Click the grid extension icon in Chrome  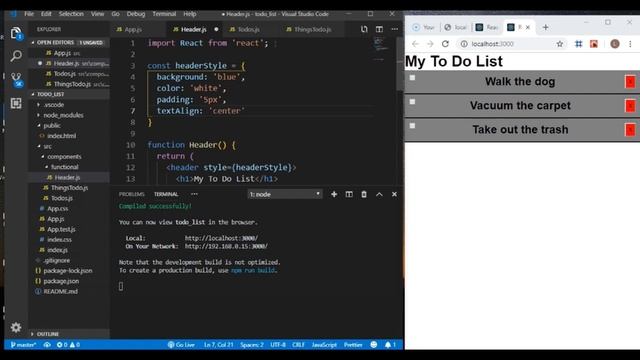point(578,44)
